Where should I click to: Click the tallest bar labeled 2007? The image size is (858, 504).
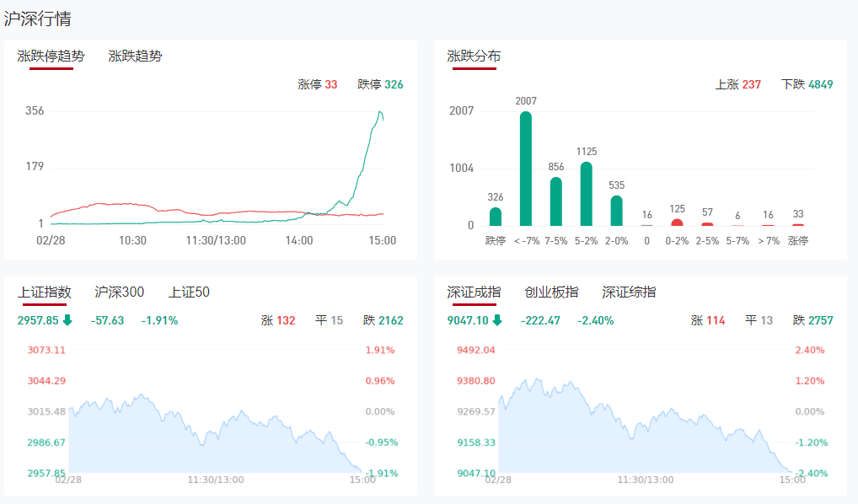pyautogui.click(x=526, y=169)
